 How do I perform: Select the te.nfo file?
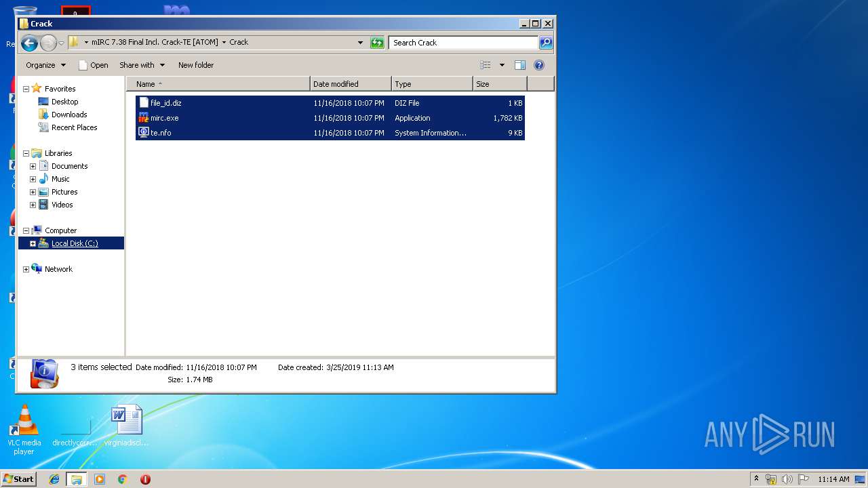point(330,133)
